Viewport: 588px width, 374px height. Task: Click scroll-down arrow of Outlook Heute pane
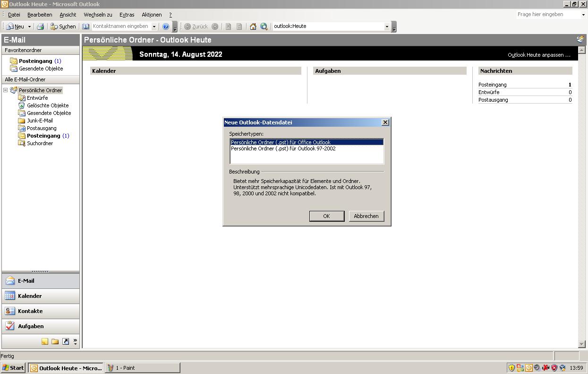[x=582, y=344]
